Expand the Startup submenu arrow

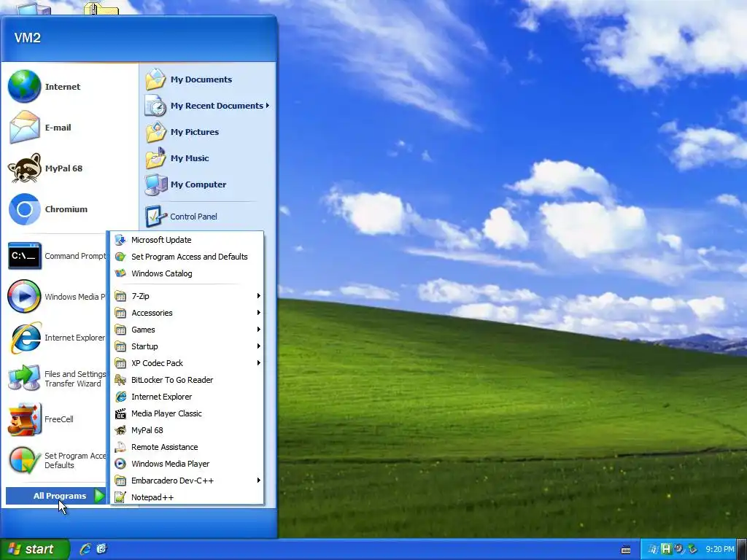click(259, 346)
